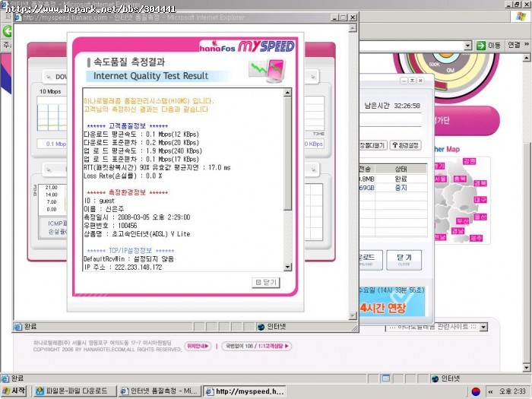Click the 대구 region label on map
The width and height of the screenshot is (532, 399).
click(x=480, y=199)
